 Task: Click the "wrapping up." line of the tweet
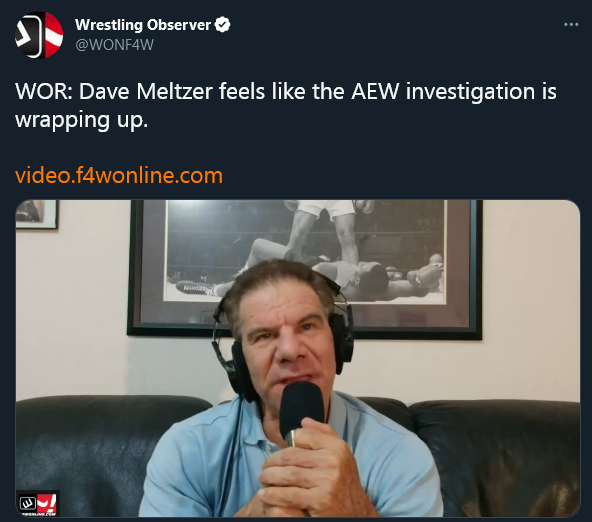[82, 120]
